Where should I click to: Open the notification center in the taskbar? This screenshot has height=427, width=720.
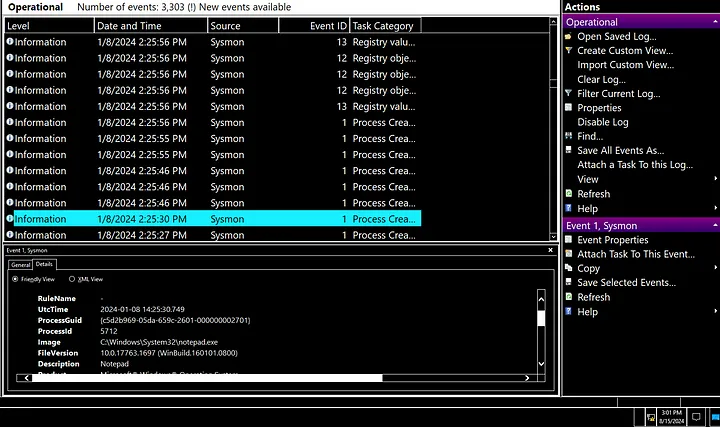697,415
